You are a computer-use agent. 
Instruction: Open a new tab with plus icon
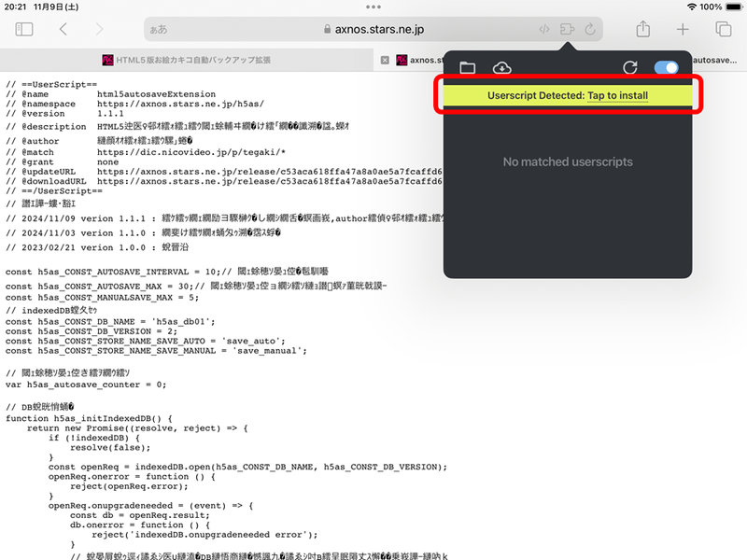click(683, 30)
